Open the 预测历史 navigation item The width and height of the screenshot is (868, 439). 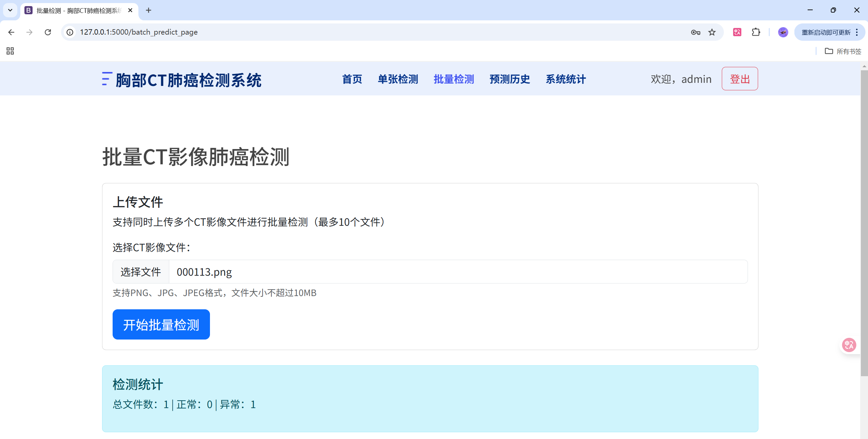(509, 79)
